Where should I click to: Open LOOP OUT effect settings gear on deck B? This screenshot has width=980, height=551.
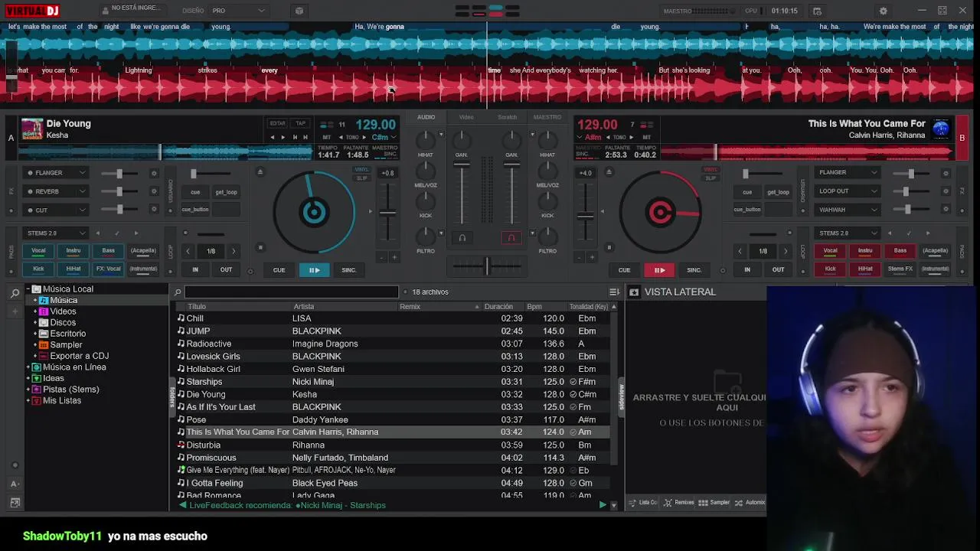click(946, 191)
